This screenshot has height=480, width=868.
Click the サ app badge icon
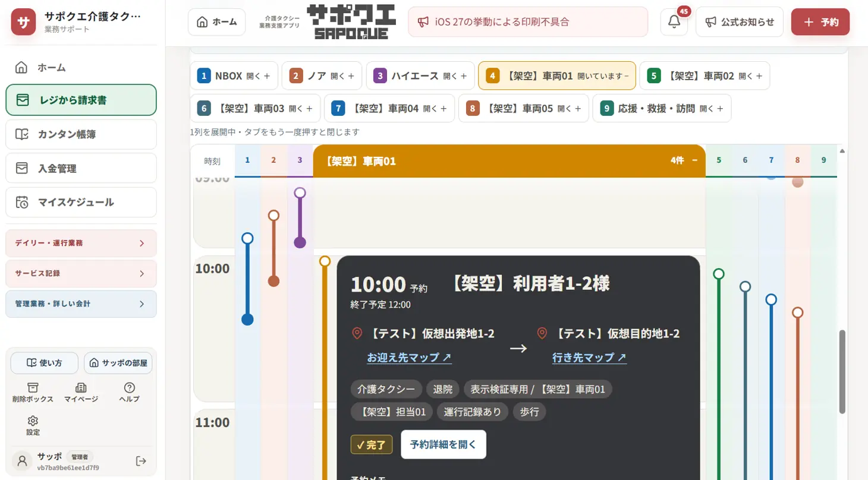(24, 22)
